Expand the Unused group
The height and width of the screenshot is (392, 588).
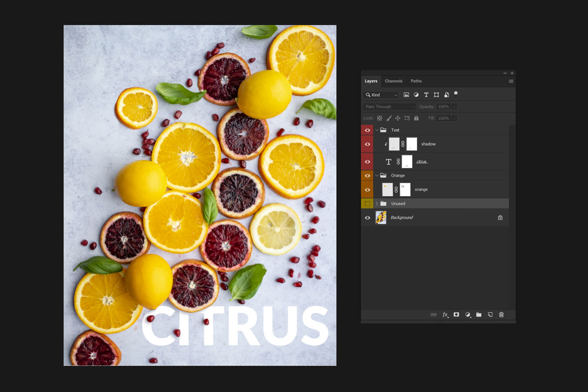coord(377,203)
